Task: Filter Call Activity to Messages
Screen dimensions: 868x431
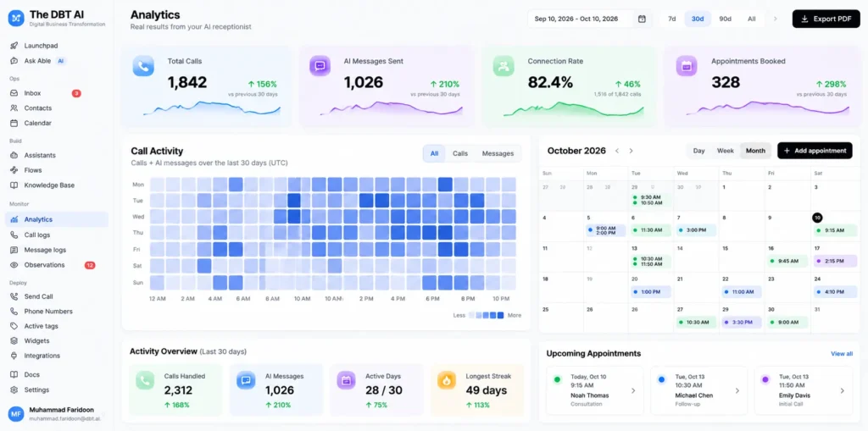Action: point(498,153)
